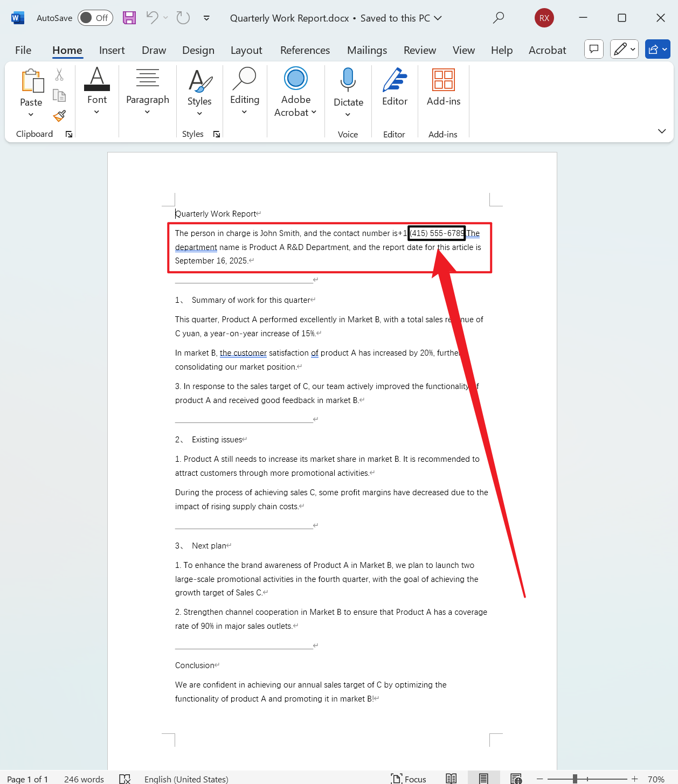The height and width of the screenshot is (784, 678).
Task: Toggle the AutoSave switch
Action: click(x=95, y=18)
